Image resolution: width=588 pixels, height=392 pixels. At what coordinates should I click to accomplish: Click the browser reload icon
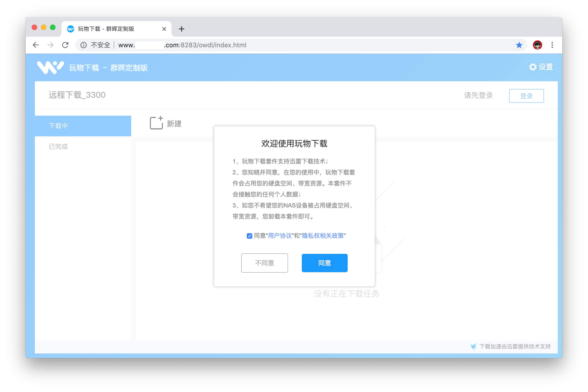65,45
